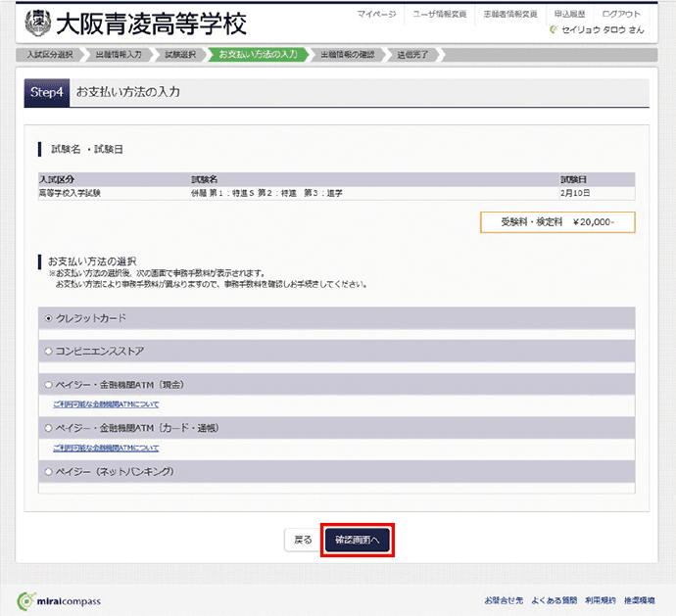Click the green user icon beside セイリョウ タロウ
This screenshot has width=676, height=616.
(x=554, y=29)
